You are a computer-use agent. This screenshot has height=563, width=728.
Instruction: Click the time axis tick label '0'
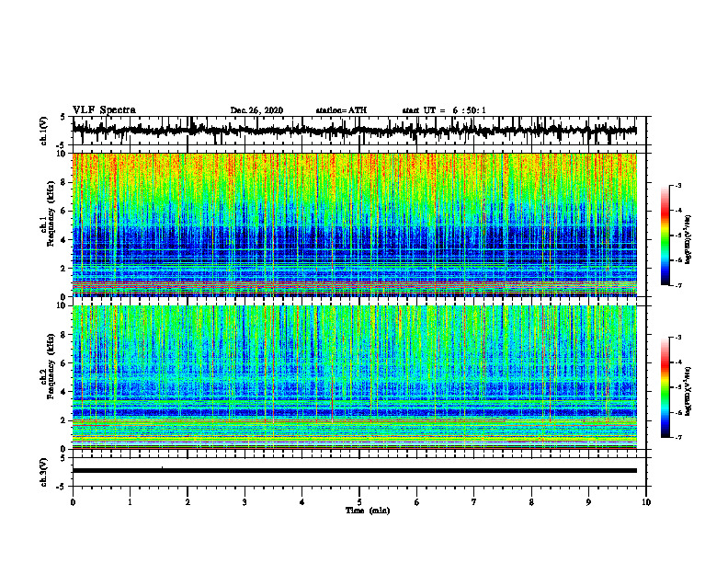[x=73, y=502]
